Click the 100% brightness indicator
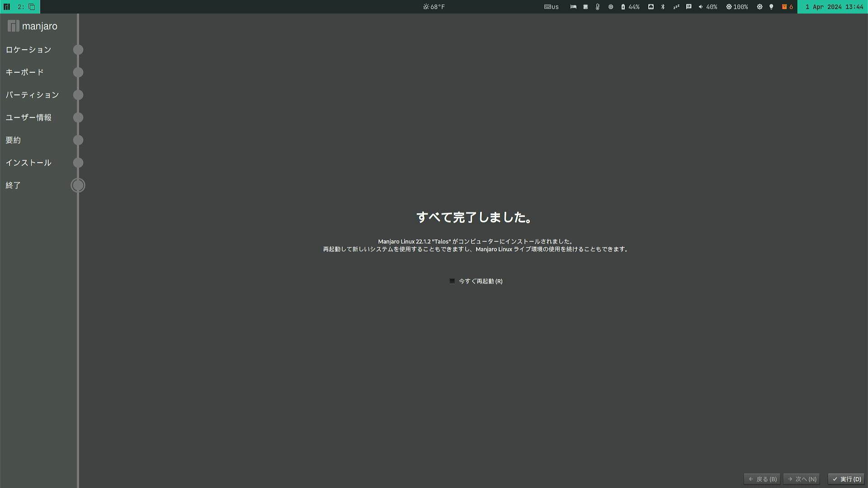Viewport: 868px width, 488px height. (737, 7)
